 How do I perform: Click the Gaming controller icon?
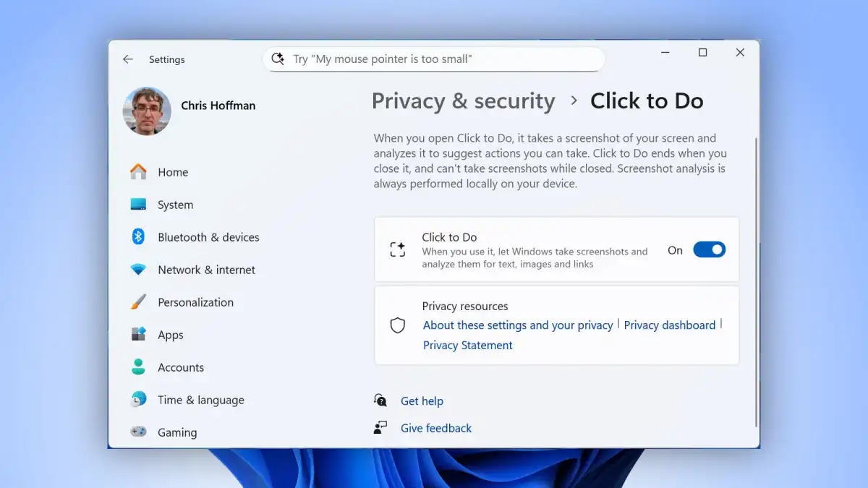pos(138,432)
